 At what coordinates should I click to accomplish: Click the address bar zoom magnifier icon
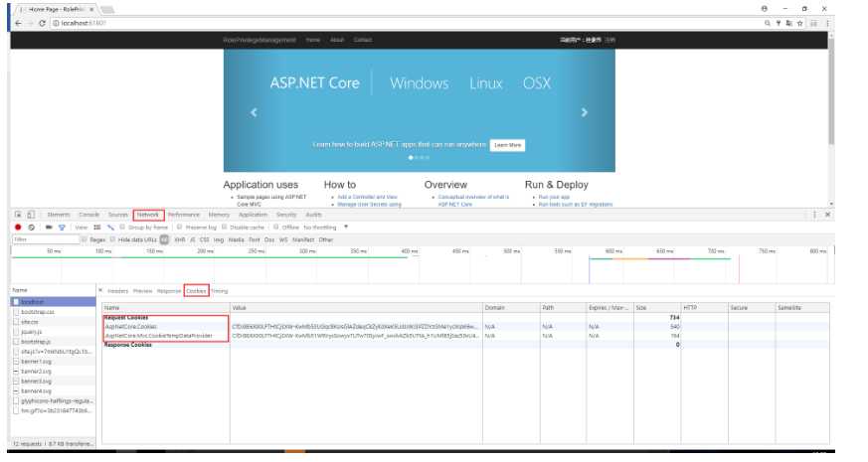768,23
